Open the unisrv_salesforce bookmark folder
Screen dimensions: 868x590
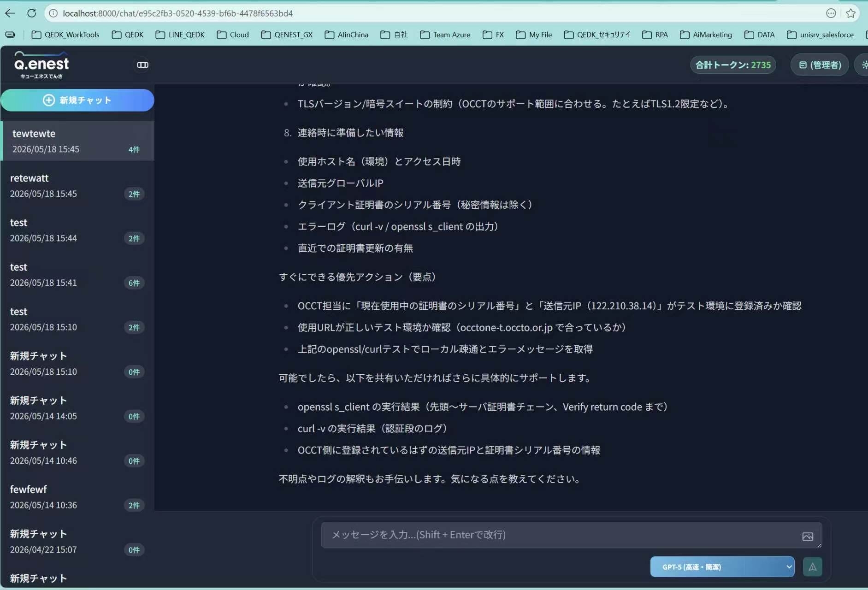pyautogui.click(x=820, y=35)
